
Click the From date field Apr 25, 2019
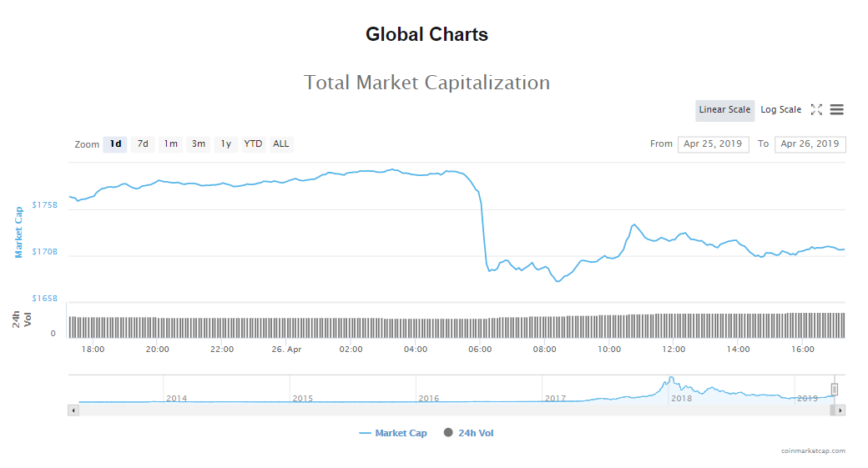[x=713, y=144]
